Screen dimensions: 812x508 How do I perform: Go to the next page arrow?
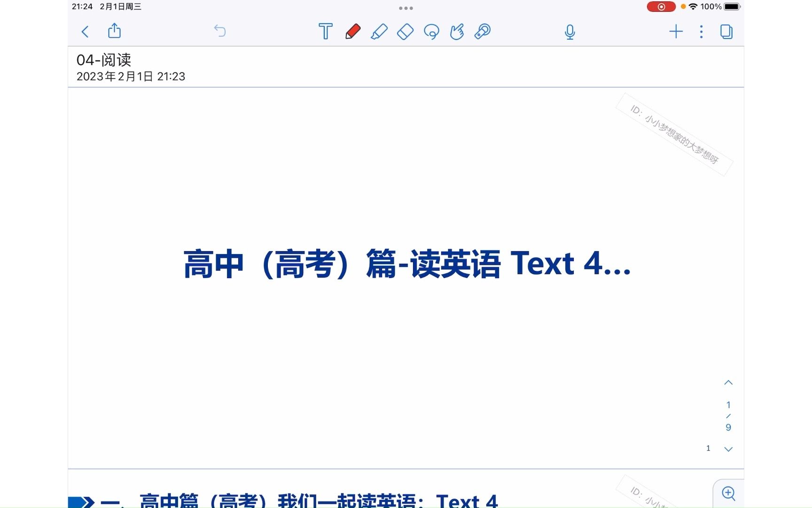click(x=728, y=449)
